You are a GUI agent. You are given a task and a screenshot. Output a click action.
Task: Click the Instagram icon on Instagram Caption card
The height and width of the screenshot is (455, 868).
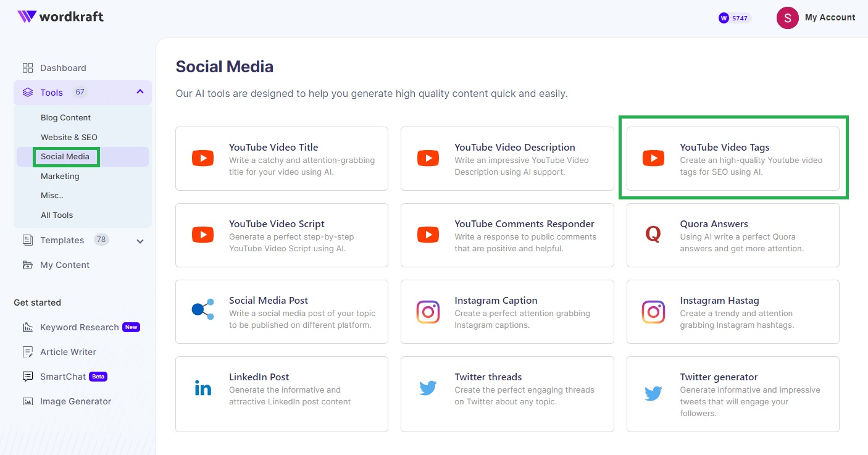click(x=428, y=312)
